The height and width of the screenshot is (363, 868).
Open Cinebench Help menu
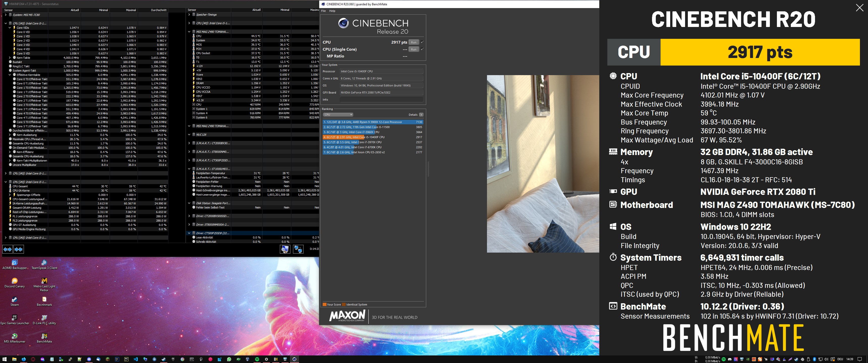click(x=332, y=11)
